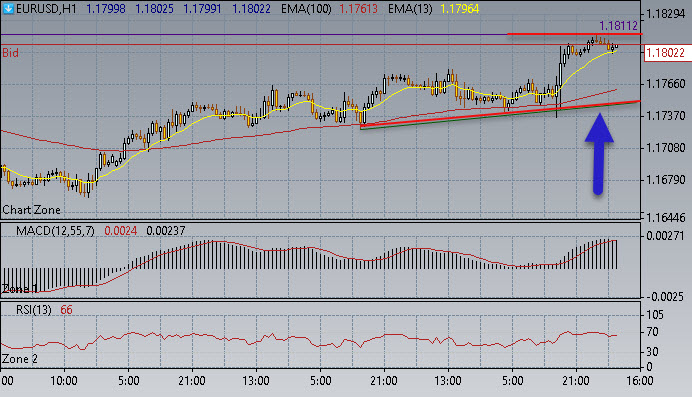Click the 1.16446 price axis label
692x397 pixels.
click(x=666, y=217)
